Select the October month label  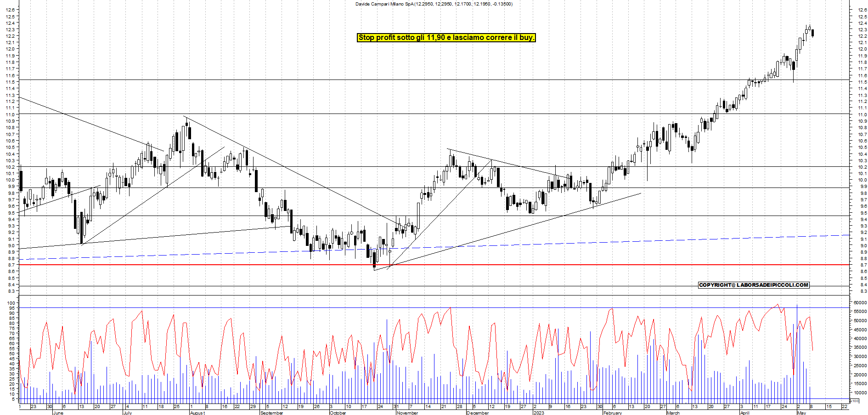pyautogui.click(x=338, y=413)
